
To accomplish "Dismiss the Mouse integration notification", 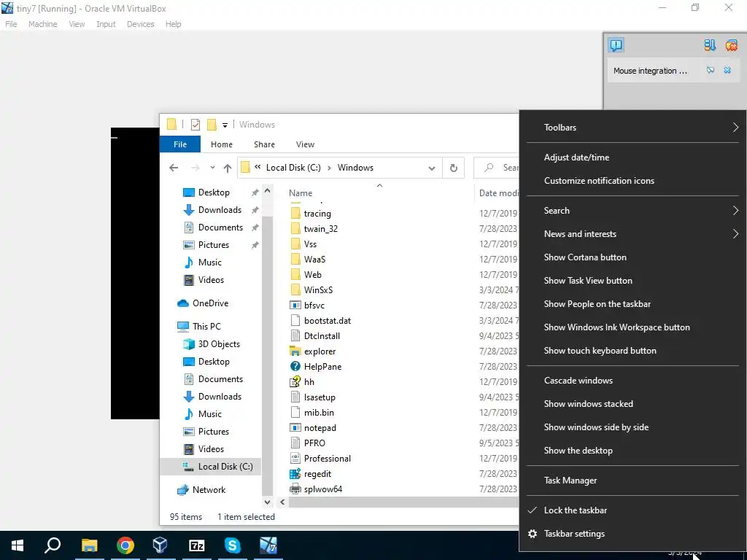I will click(727, 70).
